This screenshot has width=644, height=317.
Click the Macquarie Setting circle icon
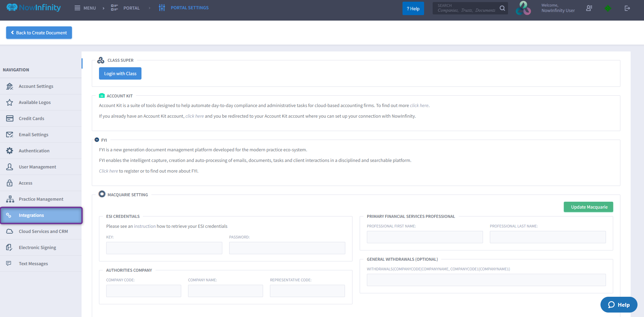(102, 194)
